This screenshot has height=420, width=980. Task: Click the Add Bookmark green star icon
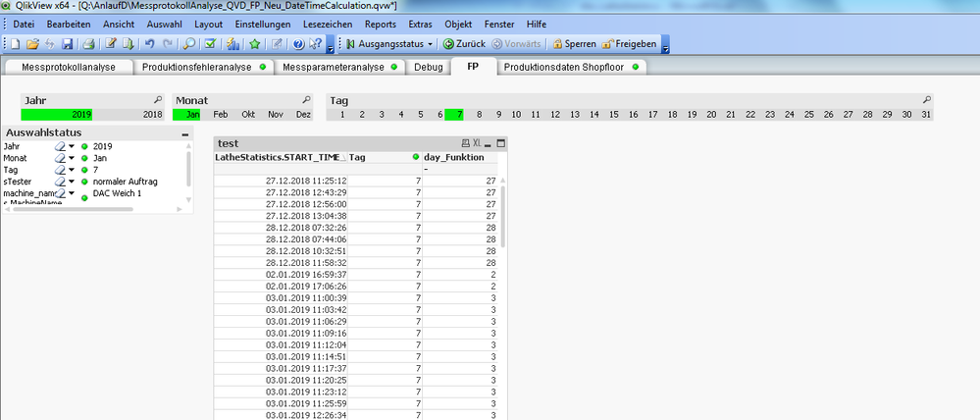[x=254, y=44]
